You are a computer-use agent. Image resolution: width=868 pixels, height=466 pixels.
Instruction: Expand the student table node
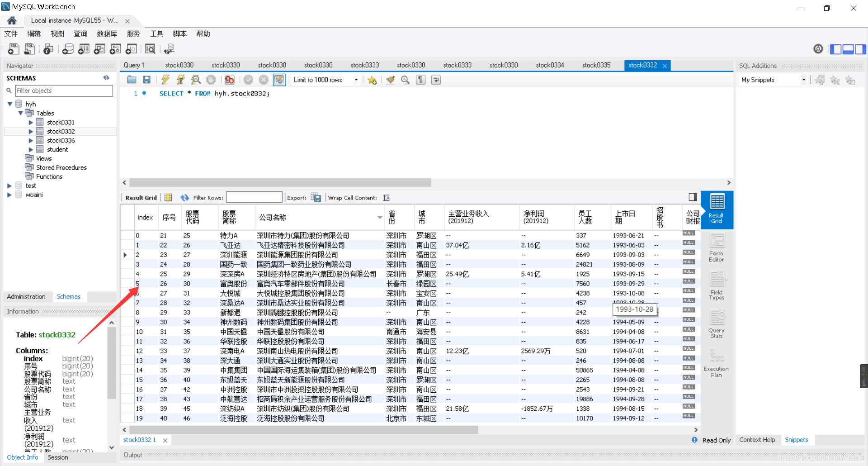[x=31, y=149]
